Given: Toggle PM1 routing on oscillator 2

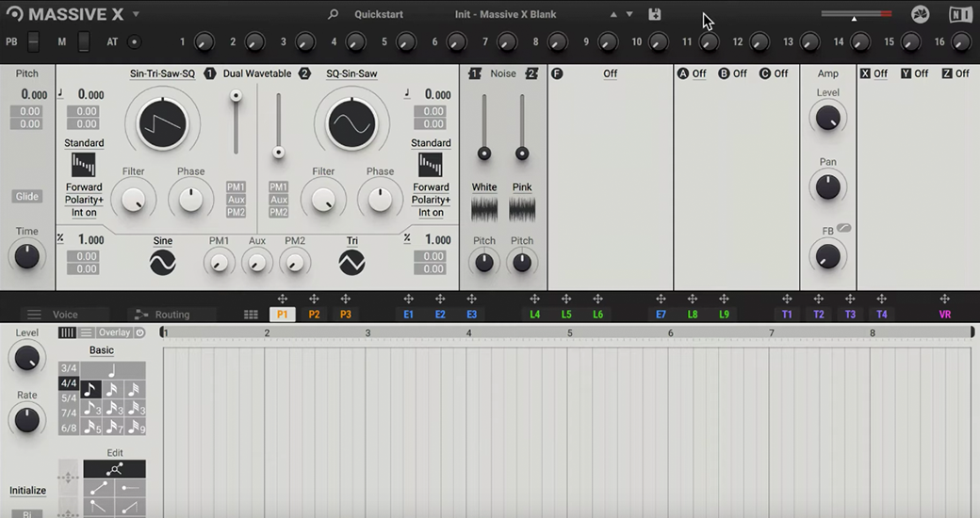Looking at the screenshot, I should tap(278, 186).
